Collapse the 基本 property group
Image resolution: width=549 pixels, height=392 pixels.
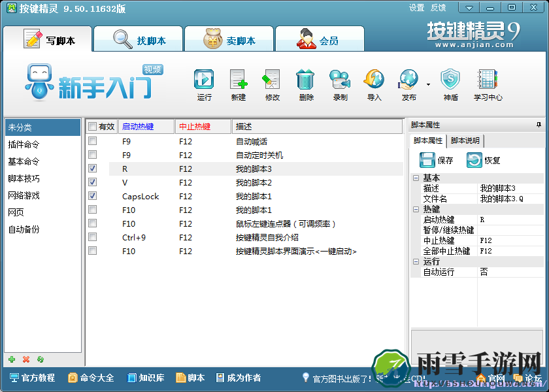(416, 178)
